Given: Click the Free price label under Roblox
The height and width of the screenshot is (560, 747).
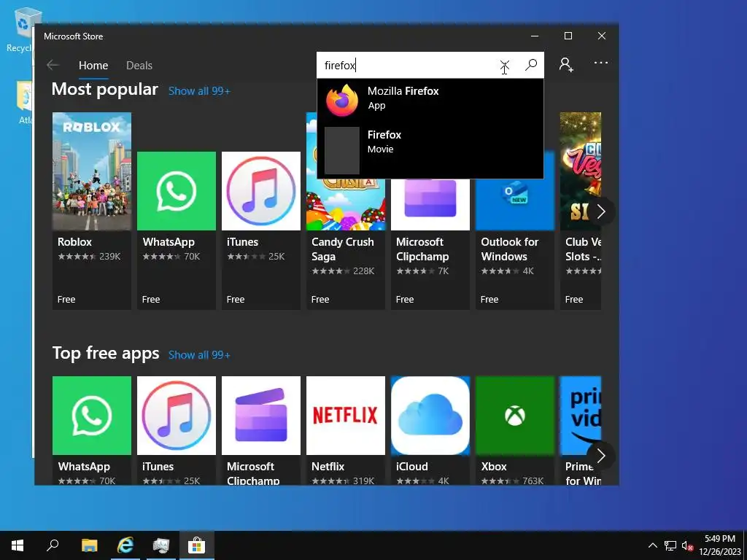Looking at the screenshot, I should 66,300.
